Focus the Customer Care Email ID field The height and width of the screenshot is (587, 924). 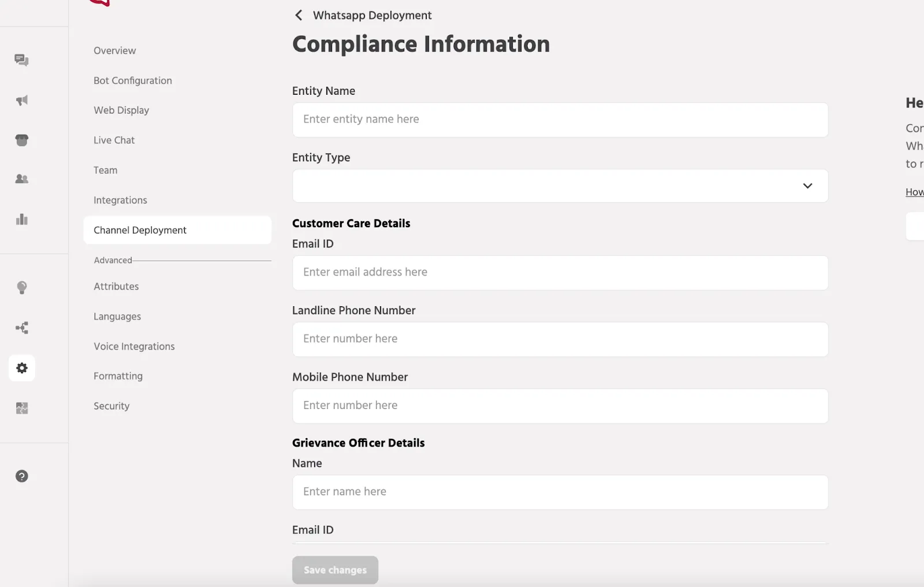(x=560, y=273)
